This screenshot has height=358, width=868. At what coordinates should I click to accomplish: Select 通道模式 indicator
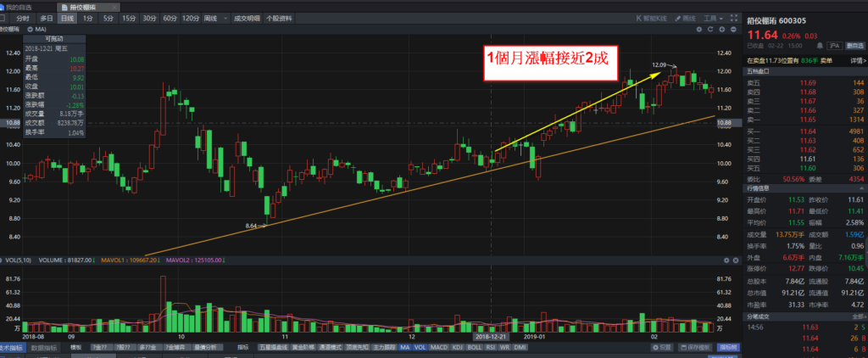coord(331,348)
